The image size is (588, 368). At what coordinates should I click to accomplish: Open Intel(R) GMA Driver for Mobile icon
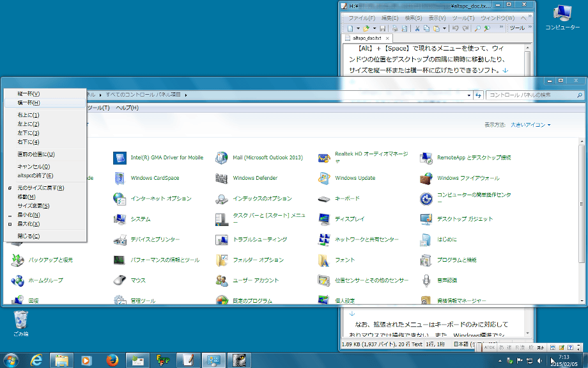coord(120,157)
